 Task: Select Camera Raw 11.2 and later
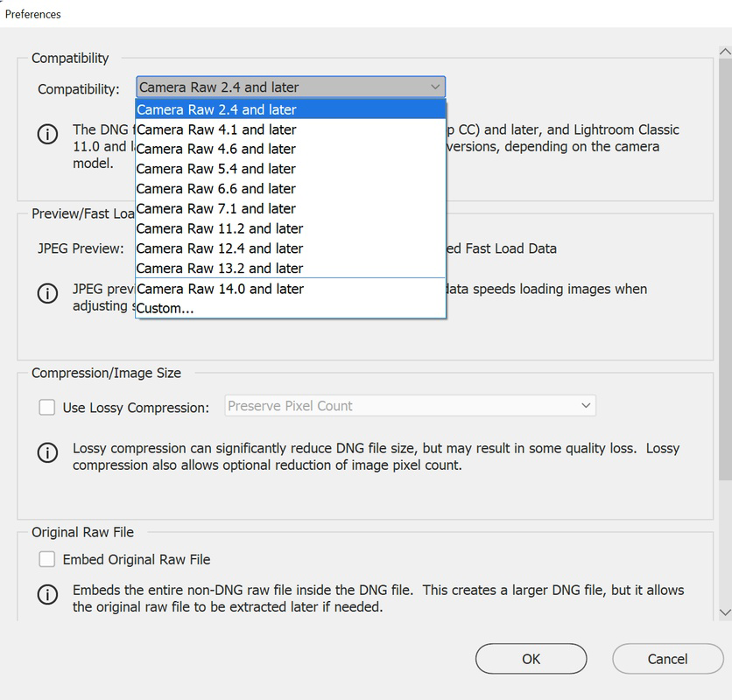coord(291,228)
